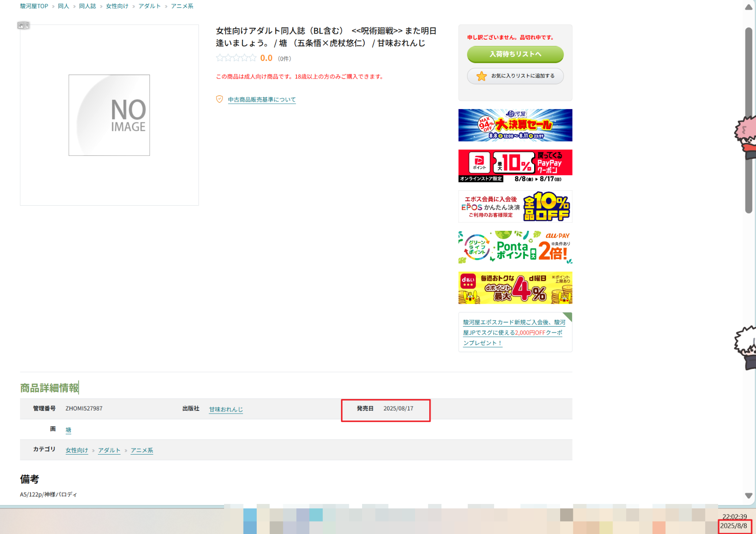This screenshot has width=756, height=534.
Task: Select release date 2025/08/17
Action: point(398,409)
